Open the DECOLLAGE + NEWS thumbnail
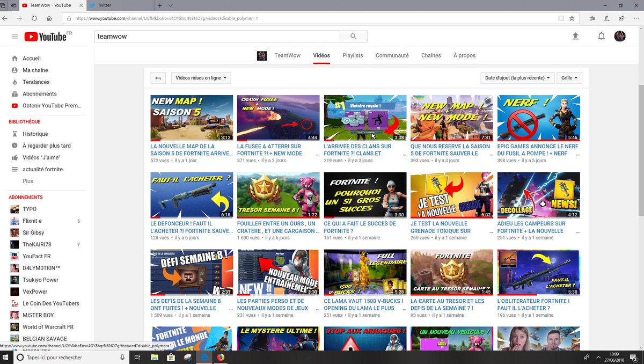 coord(539,195)
